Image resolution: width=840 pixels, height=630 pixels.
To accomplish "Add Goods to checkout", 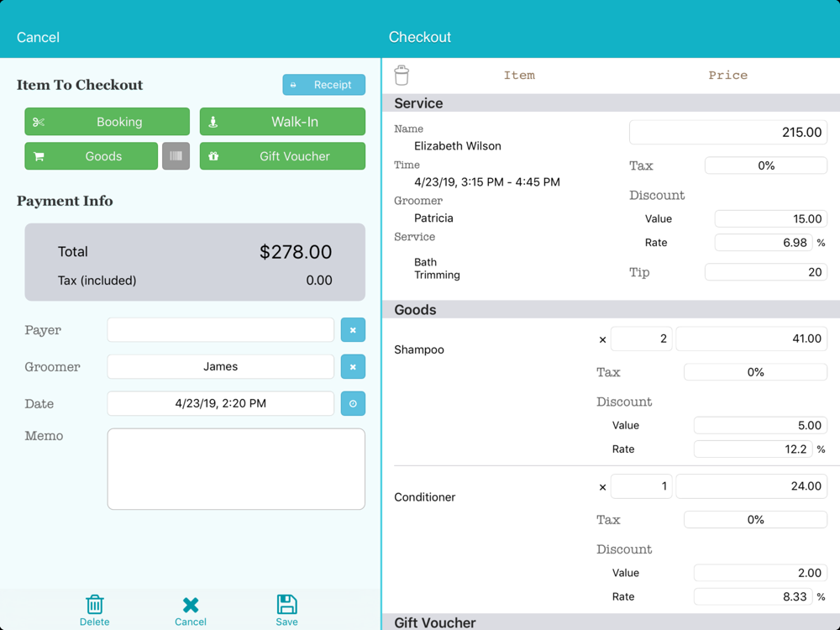I will tap(91, 156).
